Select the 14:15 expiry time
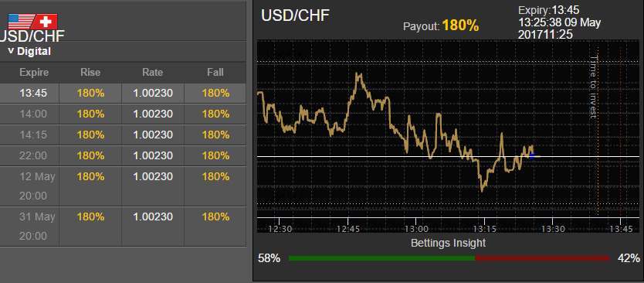The image size is (644, 283). [x=33, y=135]
